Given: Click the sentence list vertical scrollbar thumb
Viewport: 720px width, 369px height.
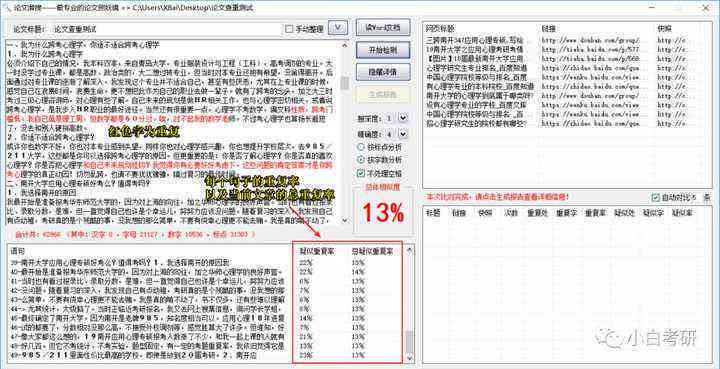Looking at the screenshot, I should coord(410,342).
